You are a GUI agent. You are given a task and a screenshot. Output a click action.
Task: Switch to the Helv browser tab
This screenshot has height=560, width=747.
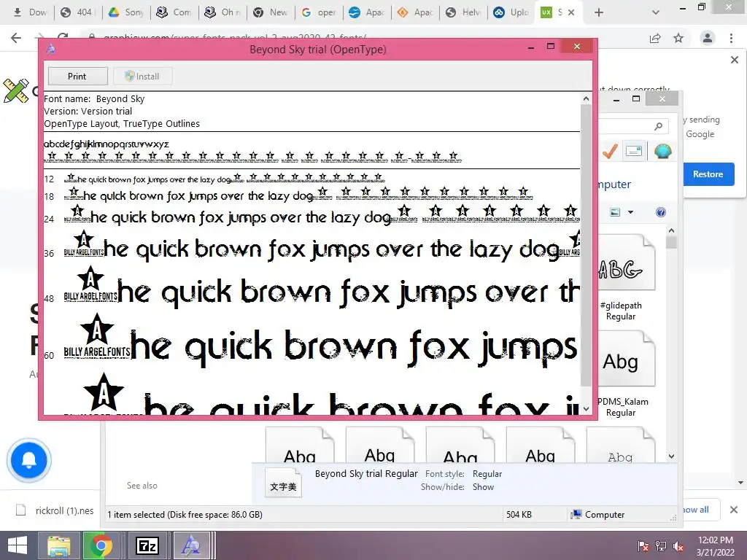(x=463, y=12)
